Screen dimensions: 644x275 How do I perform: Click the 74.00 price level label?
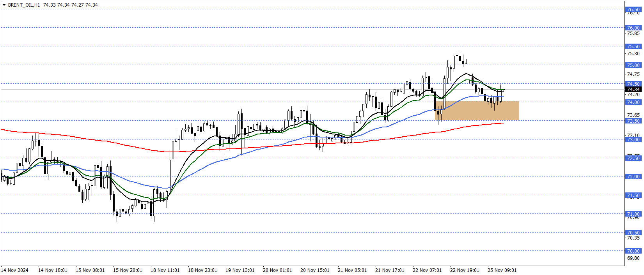click(633, 102)
